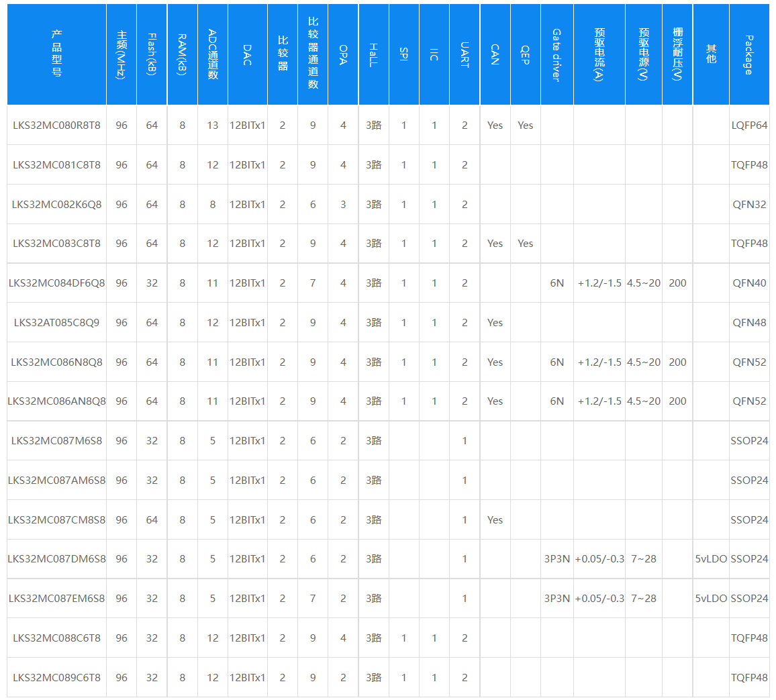Click the ADC通道数 column header
The height and width of the screenshot is (700, 776).
[x=213, y=54]
